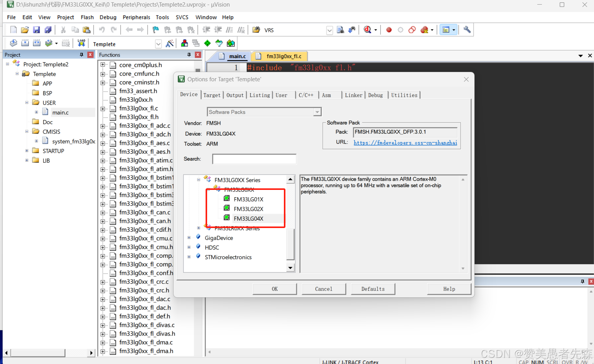Click the Rebuild all target files icon
The image size is (594, 364).
tap(37, 43)
